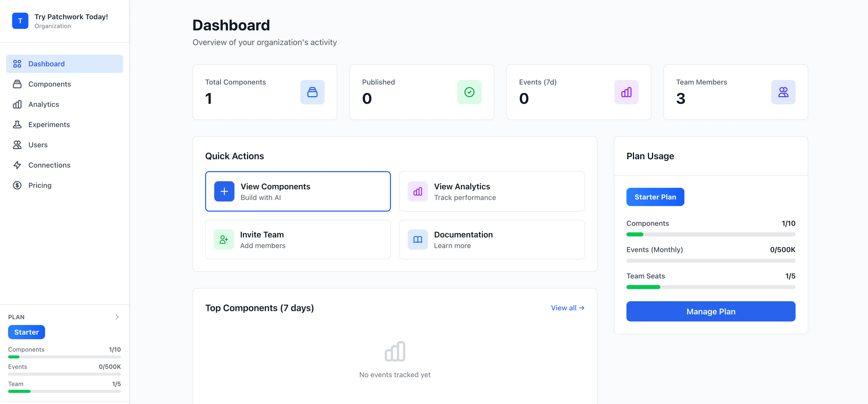Click Plan Usage Components progress bar
The image size is (868, 404).
pos(711,234)
